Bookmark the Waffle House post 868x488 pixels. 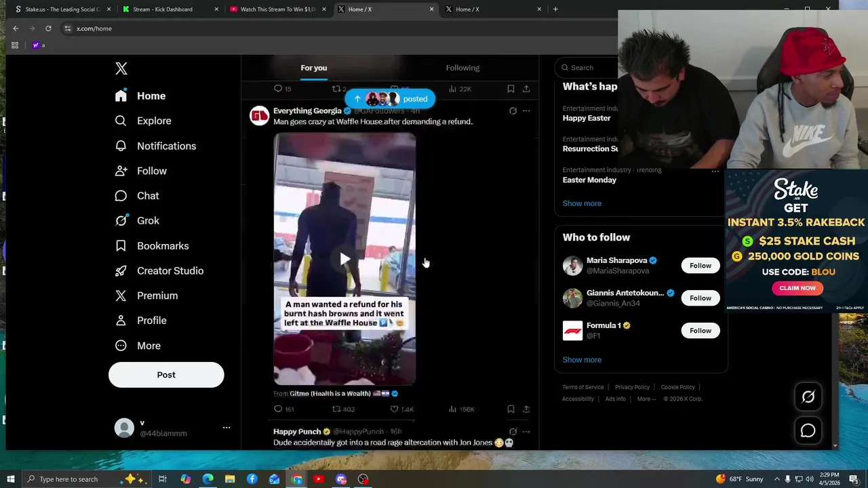tap(511, 409)
